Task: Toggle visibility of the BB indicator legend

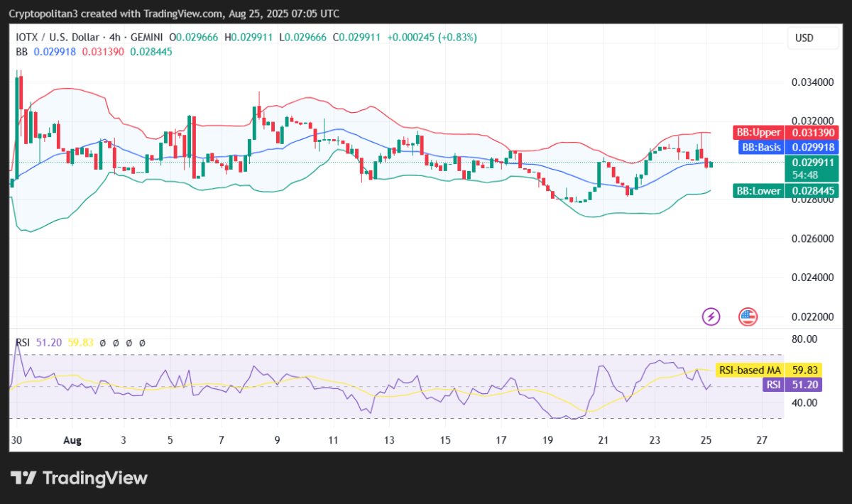Action: tap(21, 52)
